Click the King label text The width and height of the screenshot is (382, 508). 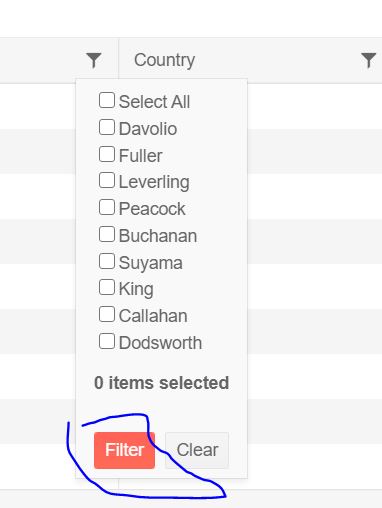pos(136,289)
